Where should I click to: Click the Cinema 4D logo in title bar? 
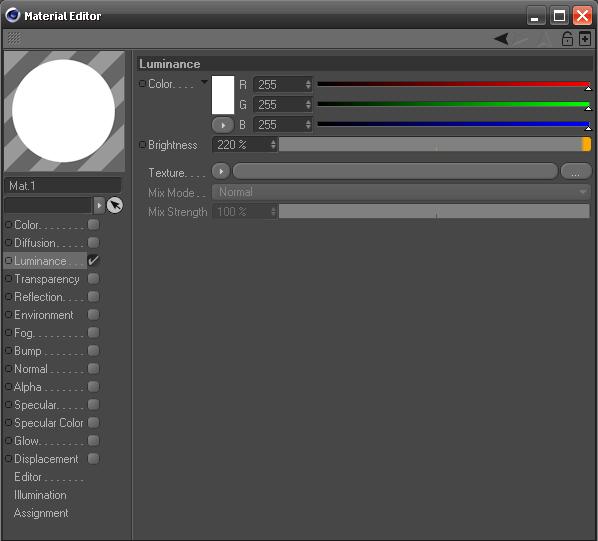[x=13, y=15]
